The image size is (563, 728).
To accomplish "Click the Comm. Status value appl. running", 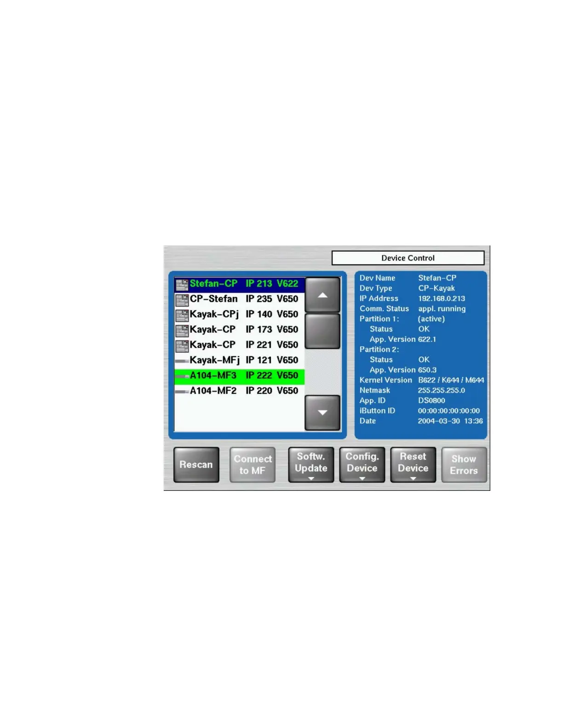I will click(442, 309).
